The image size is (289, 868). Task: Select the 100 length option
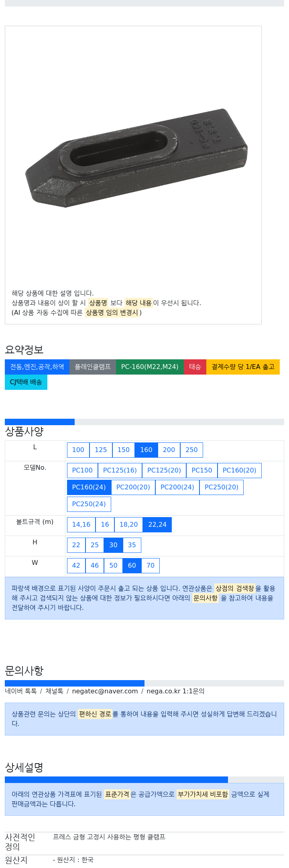click(x=78, y=450)
